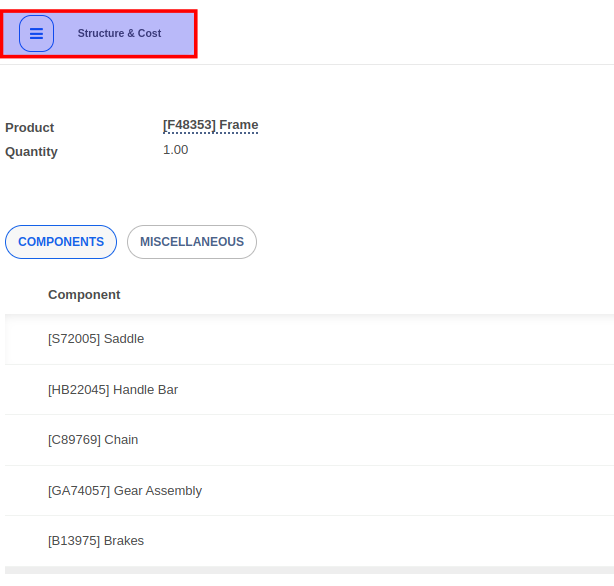The width and height of the screenshot is (614, 586).
Task: Click the S72005 code in Saddle row
Action: point(74,339)
